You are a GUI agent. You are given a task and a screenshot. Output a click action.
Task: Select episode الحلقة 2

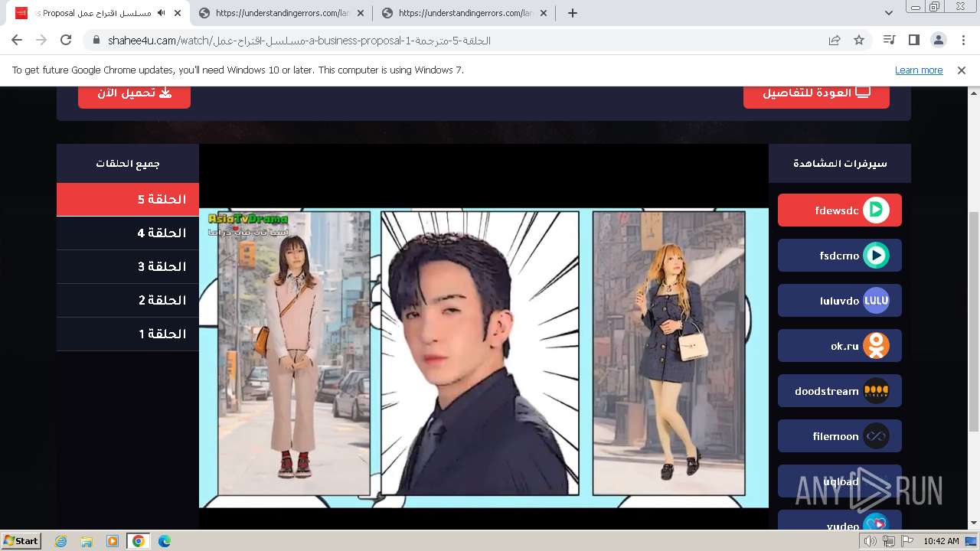pyautogui.click(x=128, y=300)
